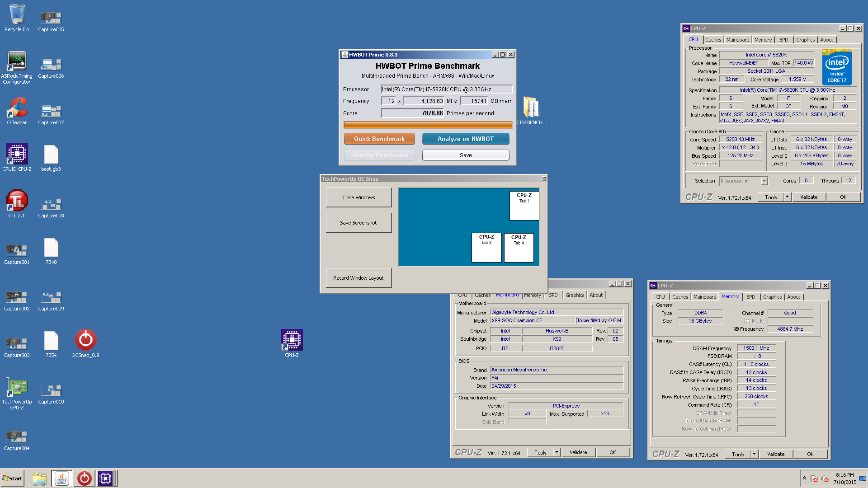Click the Core Speed value 5260.43 MHz
Image resolution: width=868 pixels, height=488 pixels.
[741, 139]
